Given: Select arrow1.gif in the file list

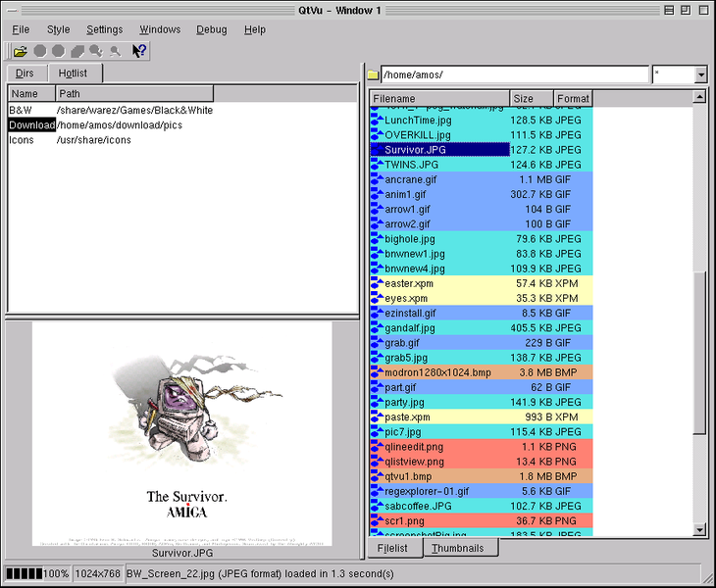Looking at the screenshot, I should coord(482,210).
